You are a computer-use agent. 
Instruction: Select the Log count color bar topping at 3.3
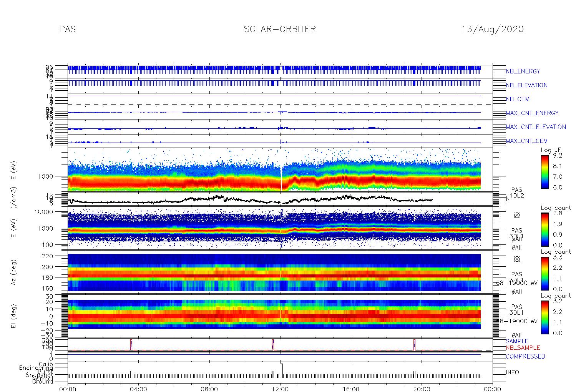click(544, 273)
